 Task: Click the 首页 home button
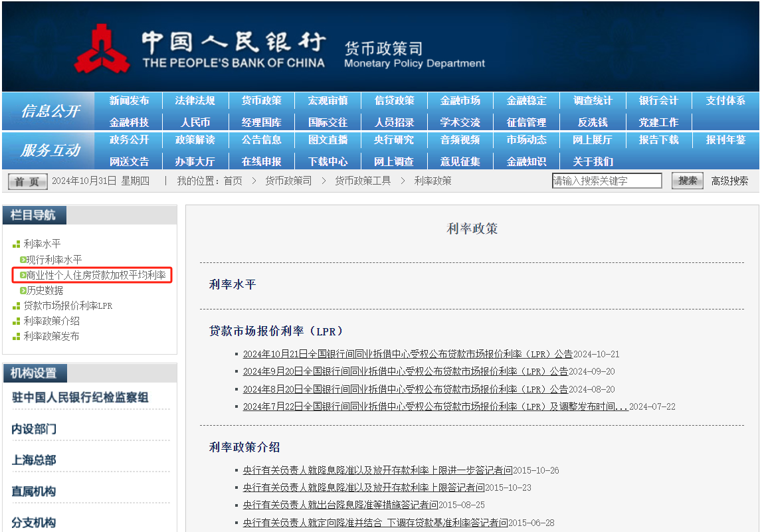27,181
